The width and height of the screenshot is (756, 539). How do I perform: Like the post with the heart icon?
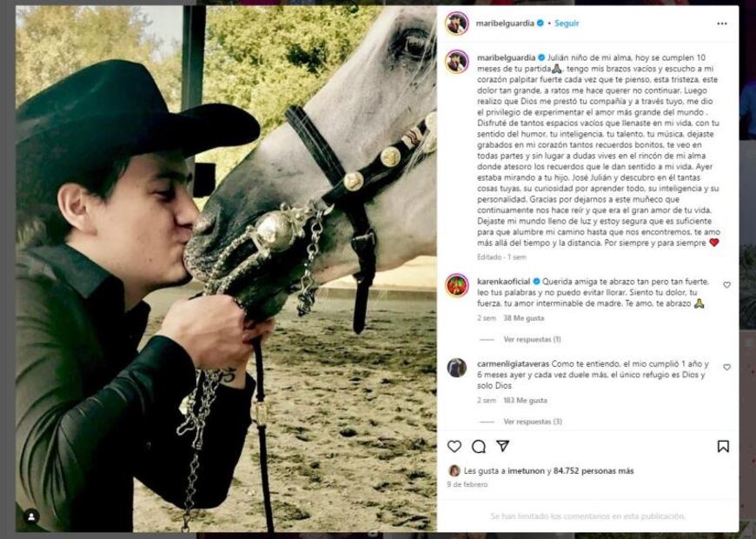click(454, 446)
